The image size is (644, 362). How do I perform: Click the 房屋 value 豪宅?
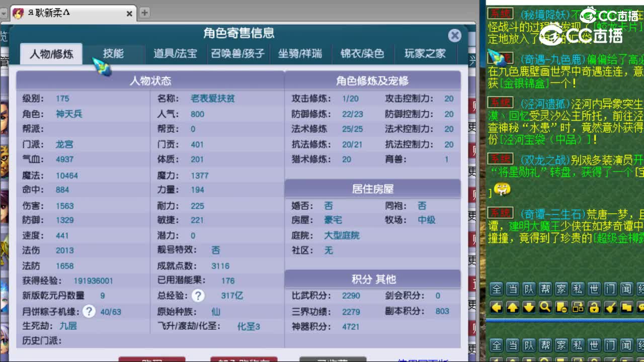tap(333, 220)
